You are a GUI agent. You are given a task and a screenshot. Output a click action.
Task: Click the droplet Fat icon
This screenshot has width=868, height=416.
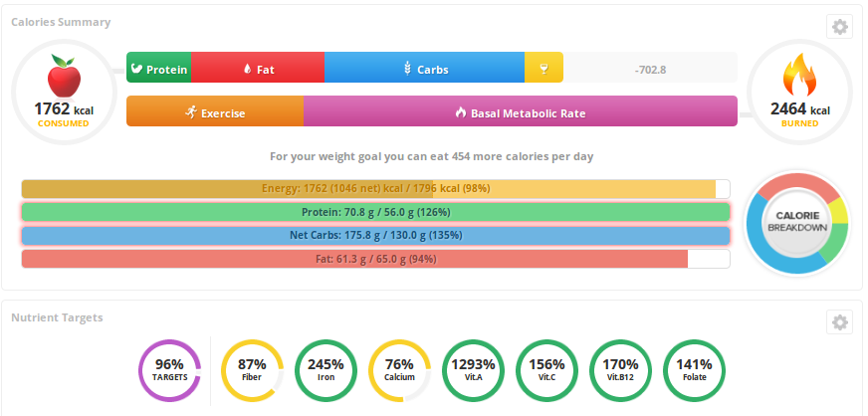pos(247,69)
